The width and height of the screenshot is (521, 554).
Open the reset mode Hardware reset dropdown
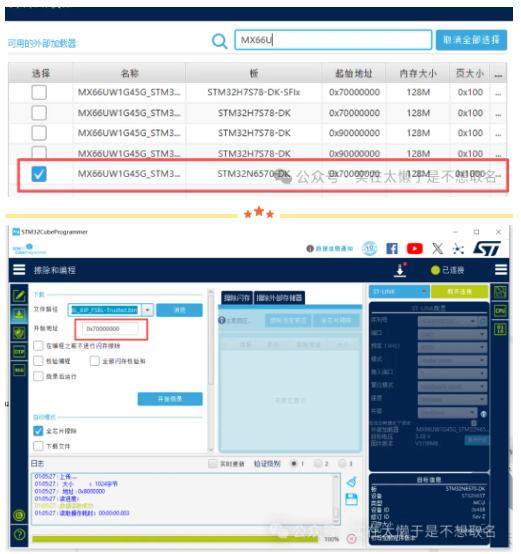pyautogui.click(x=452, y=387)
